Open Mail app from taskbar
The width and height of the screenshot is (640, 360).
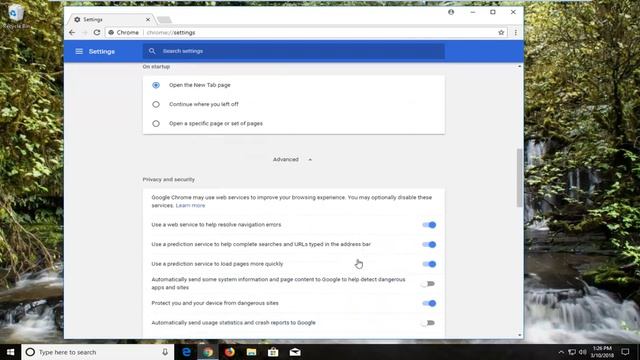pyautogui.click(x=295, y=352)
